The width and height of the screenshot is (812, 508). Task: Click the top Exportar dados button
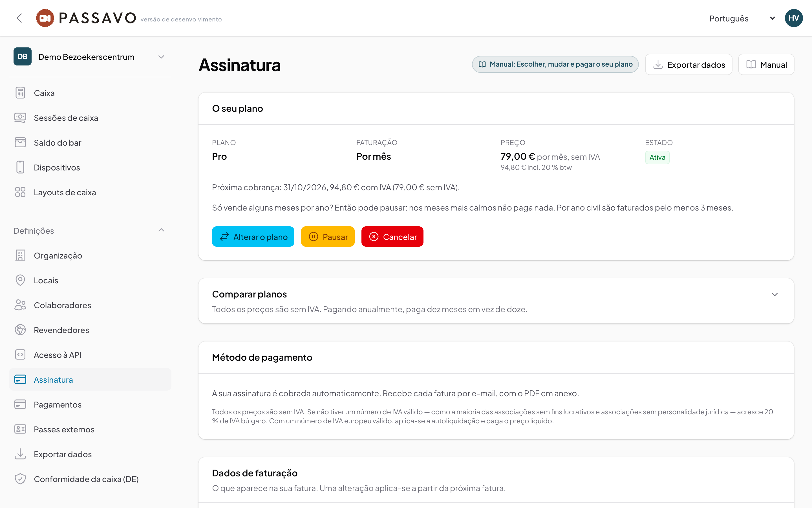[689, 65]
